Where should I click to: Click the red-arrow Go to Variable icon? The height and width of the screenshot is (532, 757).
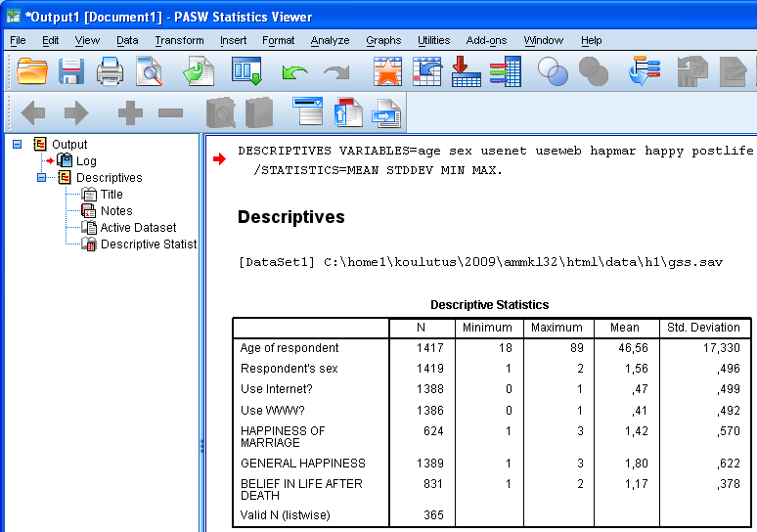(x=466, y=71)
